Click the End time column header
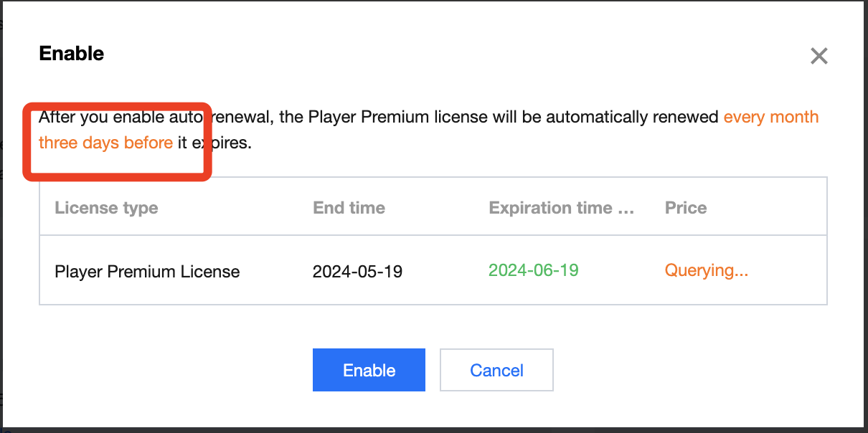This screenshot has width=868, height=433. coord(349,208)
